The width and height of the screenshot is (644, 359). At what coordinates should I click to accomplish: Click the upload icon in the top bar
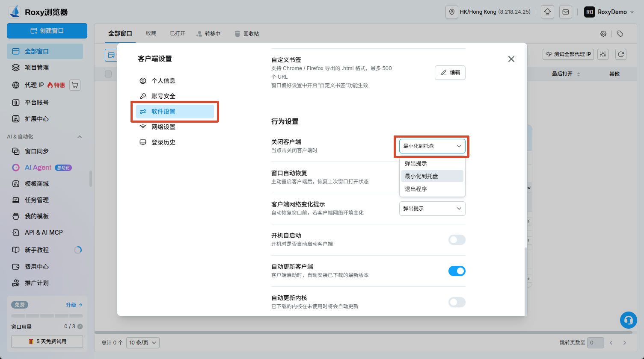(x=548, y=12)
